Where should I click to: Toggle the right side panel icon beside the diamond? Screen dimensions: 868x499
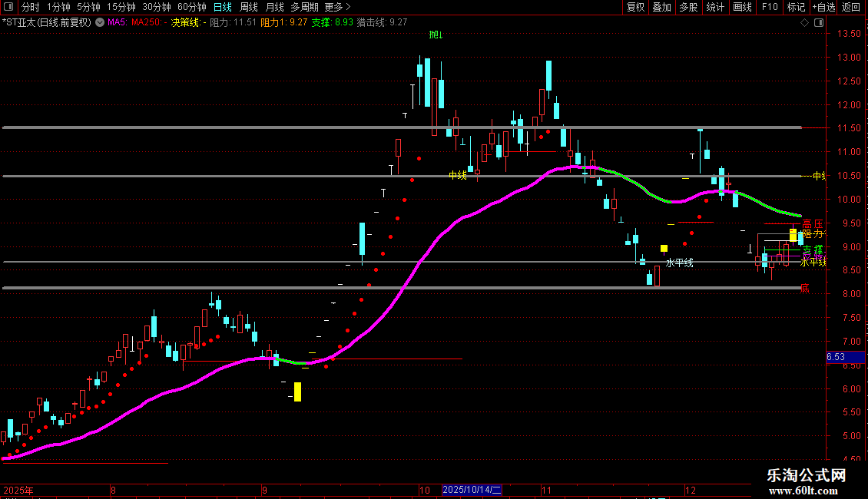(820, 23)
